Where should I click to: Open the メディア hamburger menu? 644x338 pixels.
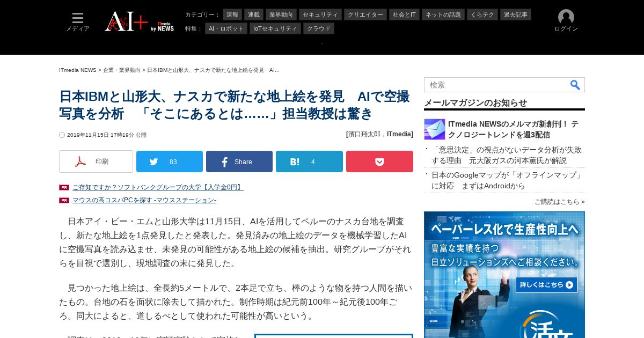(x=78, y=22)
